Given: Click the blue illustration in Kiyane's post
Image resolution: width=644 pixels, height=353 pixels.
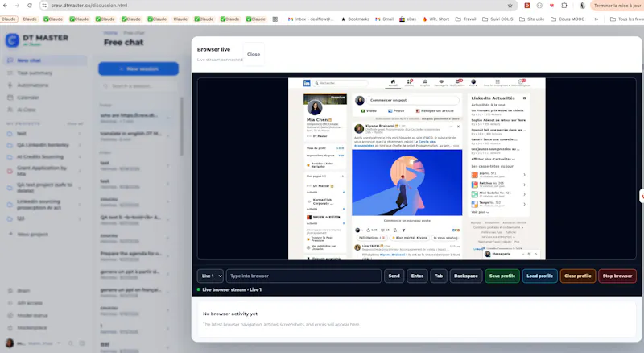Looking at the screenshot, I should tap(407, 182).
